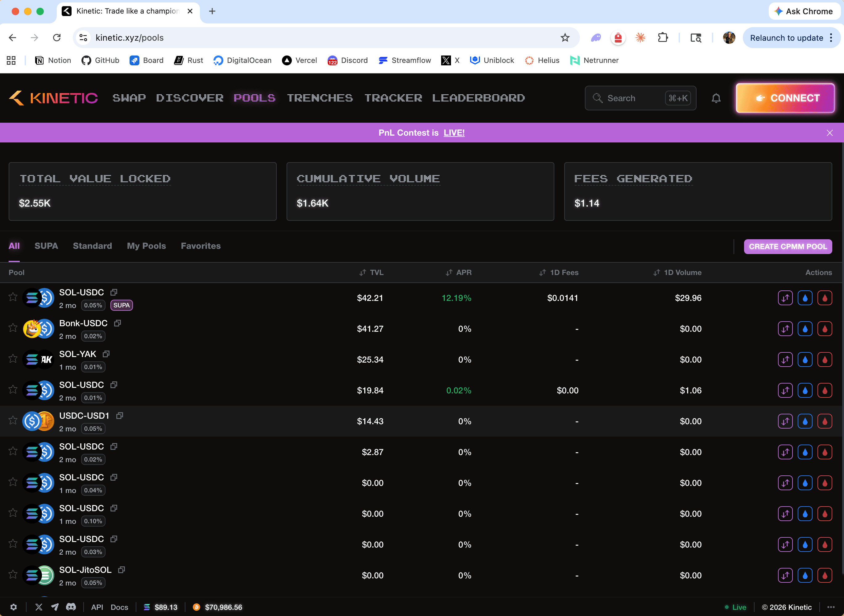Click the swap icon for the SOL-USDC pool
This screenshot has width=844, height=616.
pyautogui.click(x=785, y=298)
